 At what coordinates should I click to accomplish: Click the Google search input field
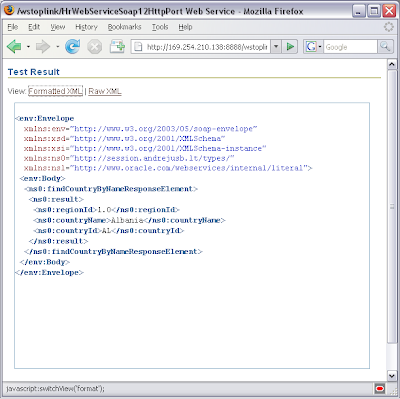click(x=350, y=47)
